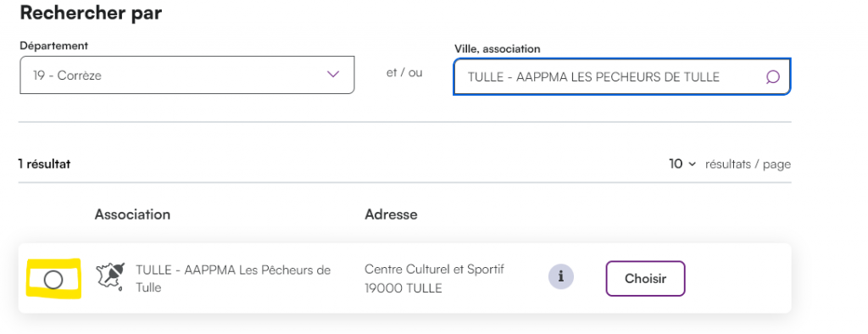Select the radio button for TULLE AAPPMA

click(53, 281)
